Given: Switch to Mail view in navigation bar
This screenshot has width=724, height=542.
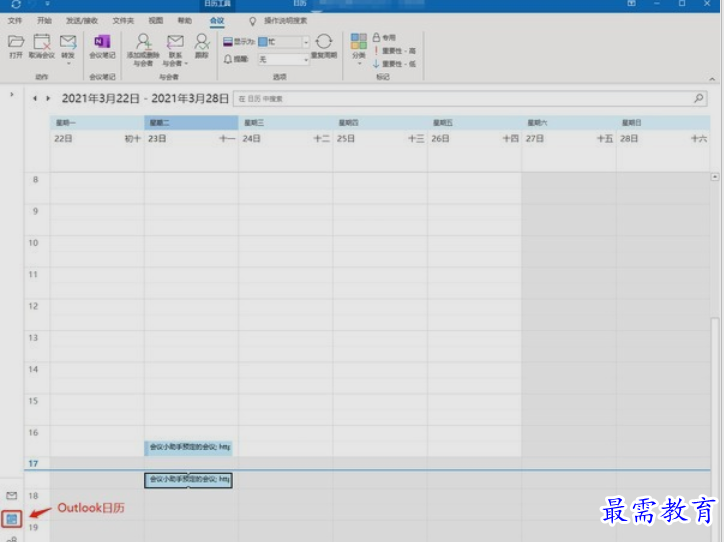Looking at the screenshot, I should pos(12,496).
